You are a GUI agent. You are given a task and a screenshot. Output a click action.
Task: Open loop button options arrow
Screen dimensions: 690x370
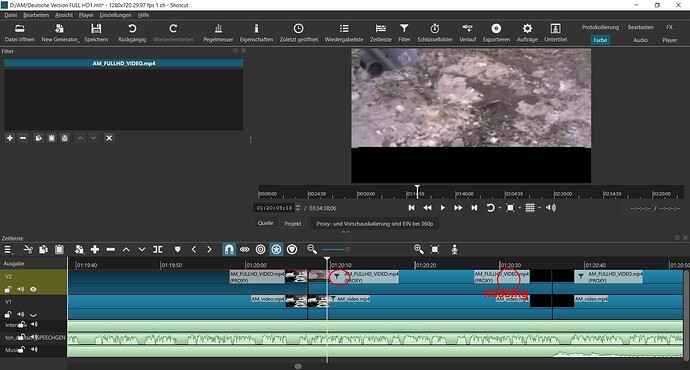[x=500, y=208]
